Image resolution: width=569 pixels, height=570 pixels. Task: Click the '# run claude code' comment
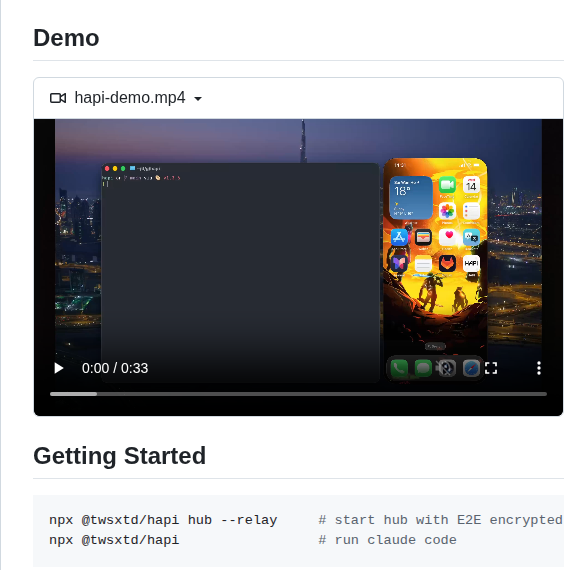point(388,540)
